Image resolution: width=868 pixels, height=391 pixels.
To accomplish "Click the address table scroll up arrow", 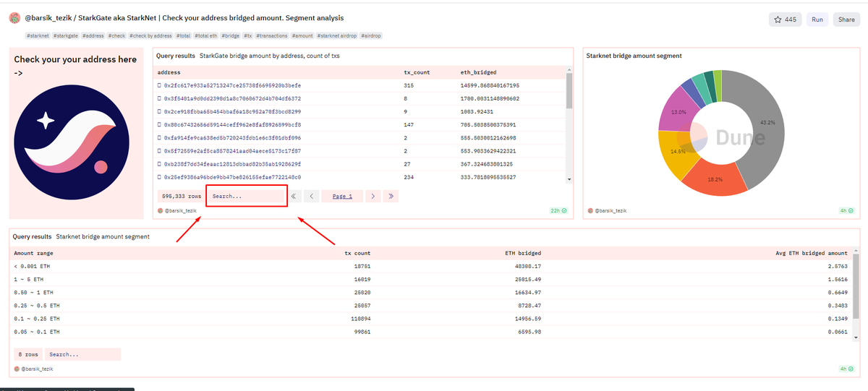I will 569,69.
